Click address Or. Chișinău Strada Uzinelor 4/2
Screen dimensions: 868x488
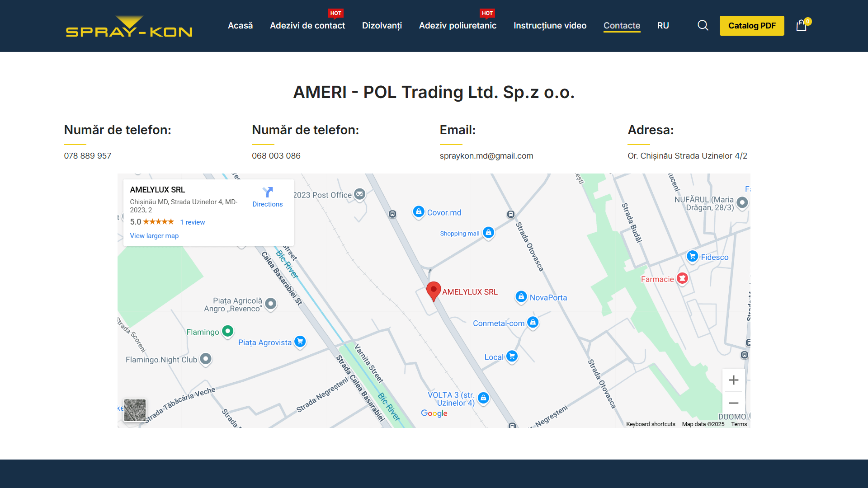pyautogui.click(x=687, y=156)
